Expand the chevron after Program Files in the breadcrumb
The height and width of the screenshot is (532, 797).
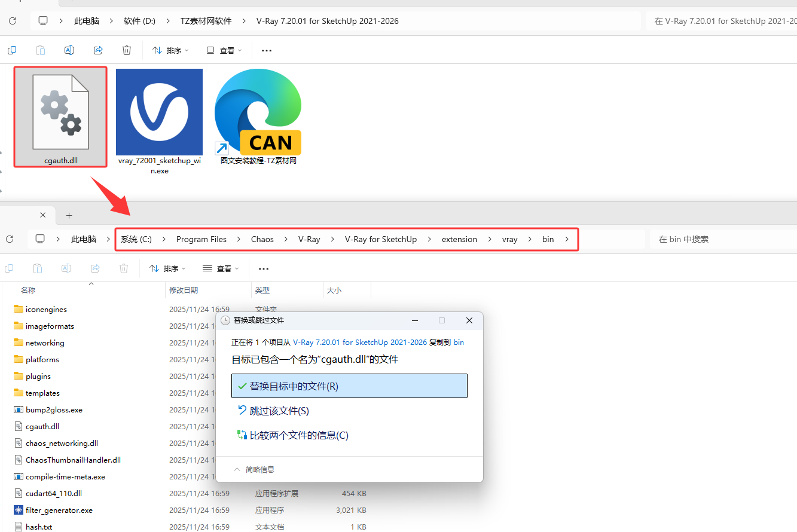pyautogui.click(x=239, y=239)
